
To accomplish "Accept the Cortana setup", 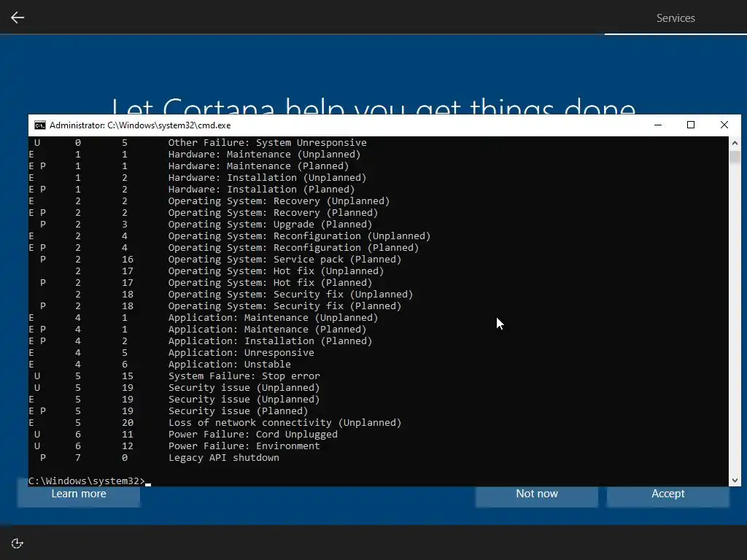I will coord(668,494).
